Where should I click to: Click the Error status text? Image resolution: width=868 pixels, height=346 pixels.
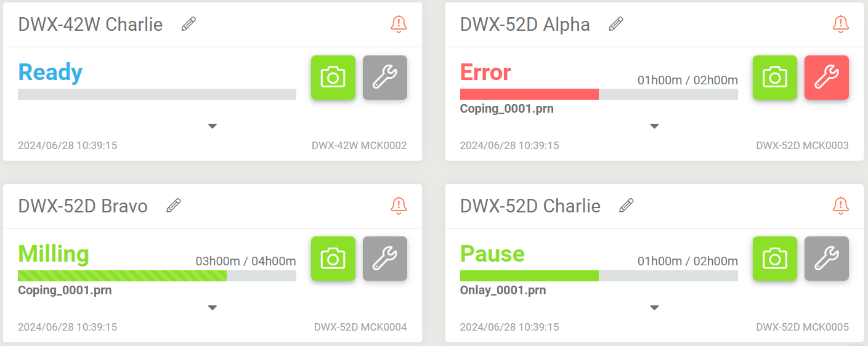click(485, 73)
